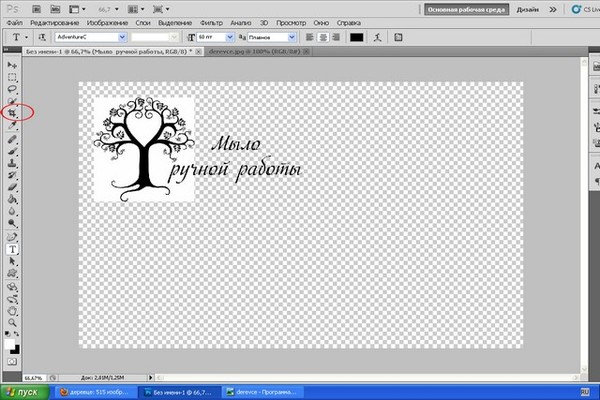Open the Фильтр menu
This screenshot has height=400, width=600.
[x=212, y=21]
